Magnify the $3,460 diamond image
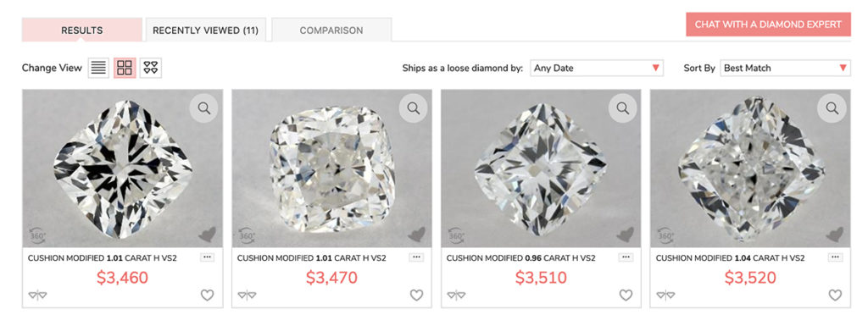Screen dimensions: 868x315 coord(203,108)
